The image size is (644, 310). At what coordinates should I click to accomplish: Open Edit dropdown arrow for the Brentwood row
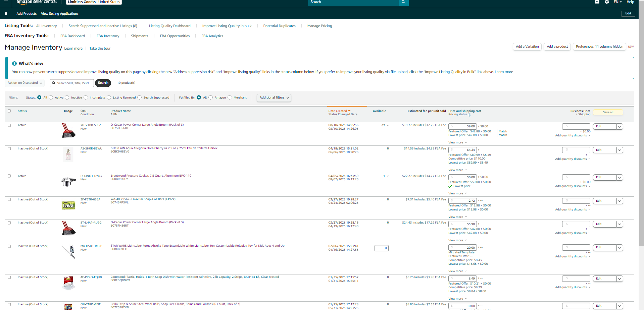click(620, 178)
